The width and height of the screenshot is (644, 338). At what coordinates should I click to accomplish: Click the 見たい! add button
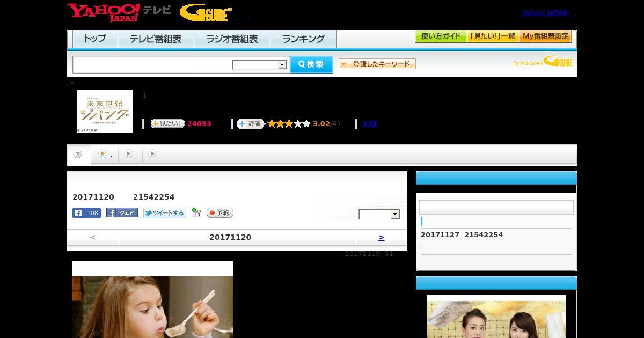(x=167, y=123)
